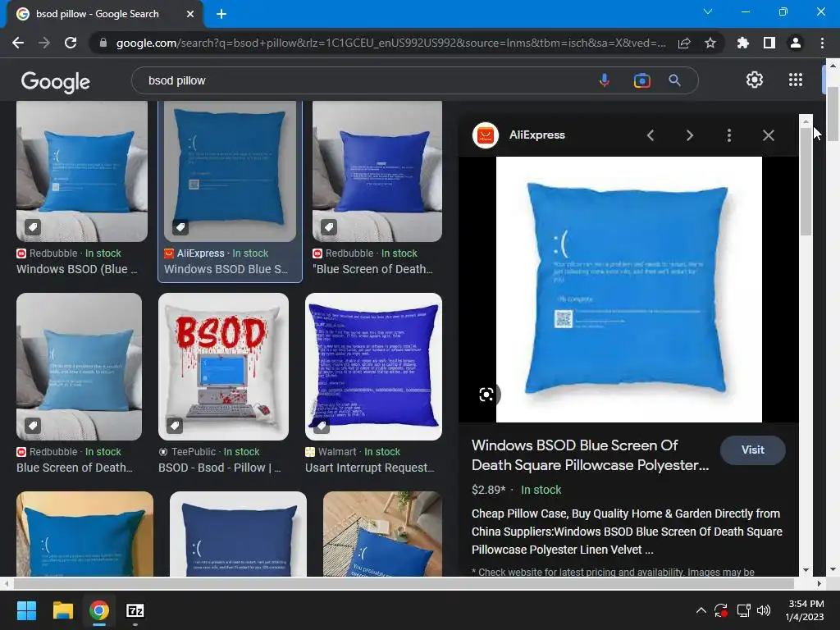Screen dimensions: 840x630
Task: Select the AliExpress Windows BSOD Blue S... thumbnail
Action: [x=230, y=171]
